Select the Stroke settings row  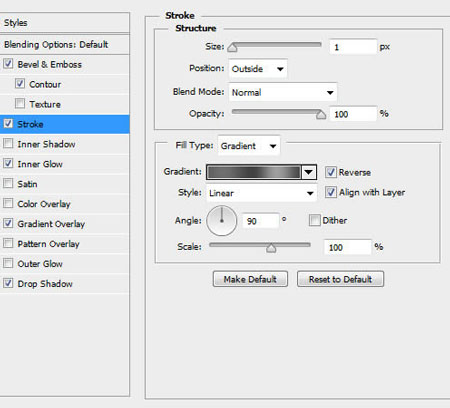point(65,124)
